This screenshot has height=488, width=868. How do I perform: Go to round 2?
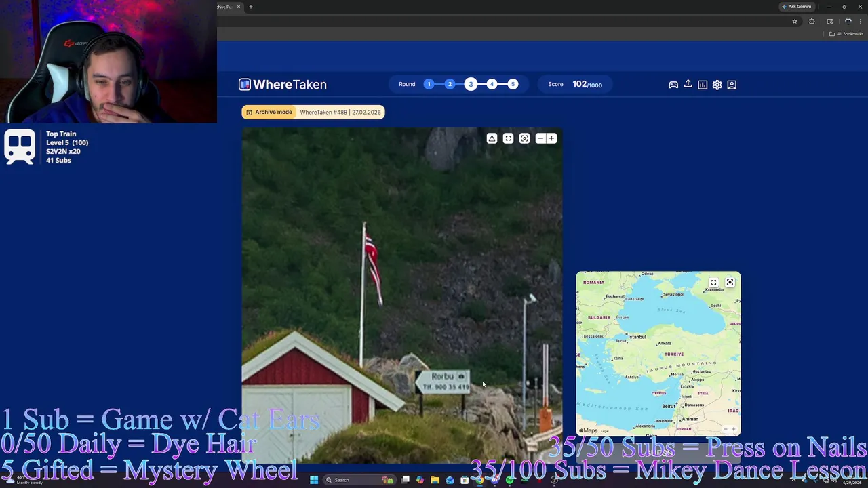click(x=450, y=84)
